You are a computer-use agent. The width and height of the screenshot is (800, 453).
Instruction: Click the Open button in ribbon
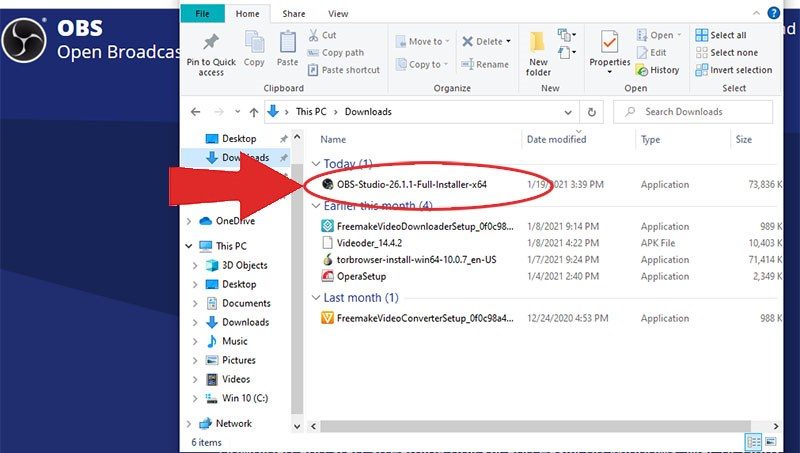click(658, 35)
